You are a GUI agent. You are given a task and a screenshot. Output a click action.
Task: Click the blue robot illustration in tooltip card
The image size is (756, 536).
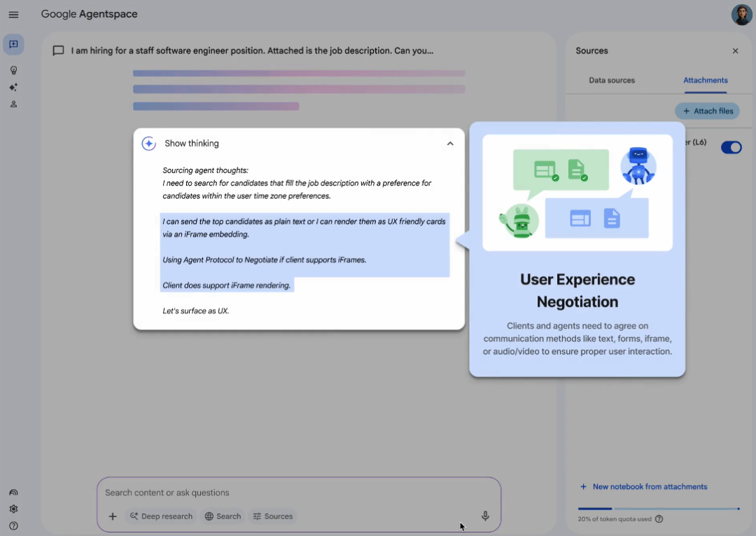click(638, 165)
